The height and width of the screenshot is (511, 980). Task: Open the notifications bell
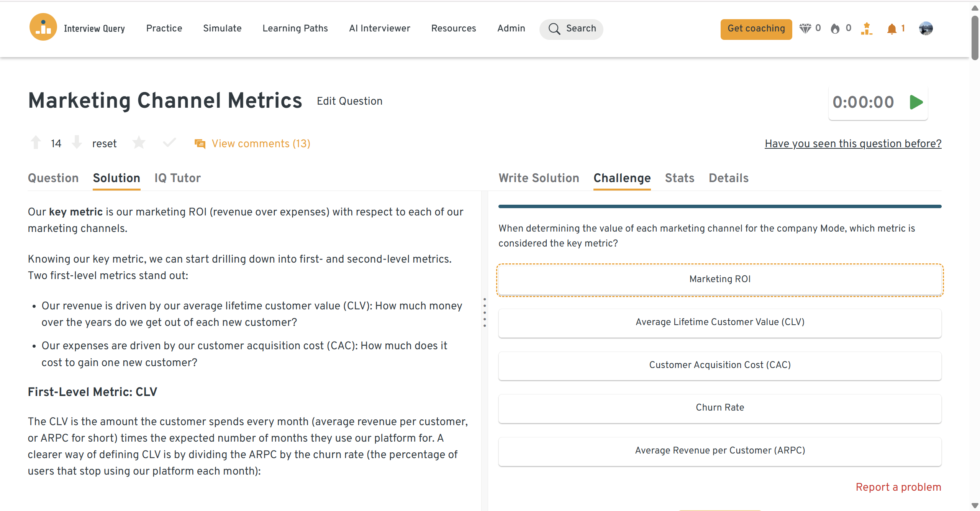pyautogui.click(x=892, y=29)
